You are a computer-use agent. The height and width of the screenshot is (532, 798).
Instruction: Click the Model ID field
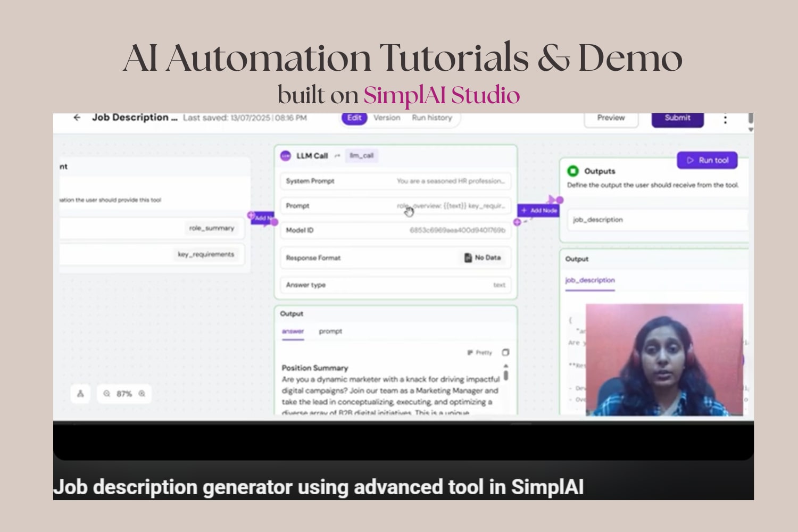395,230
